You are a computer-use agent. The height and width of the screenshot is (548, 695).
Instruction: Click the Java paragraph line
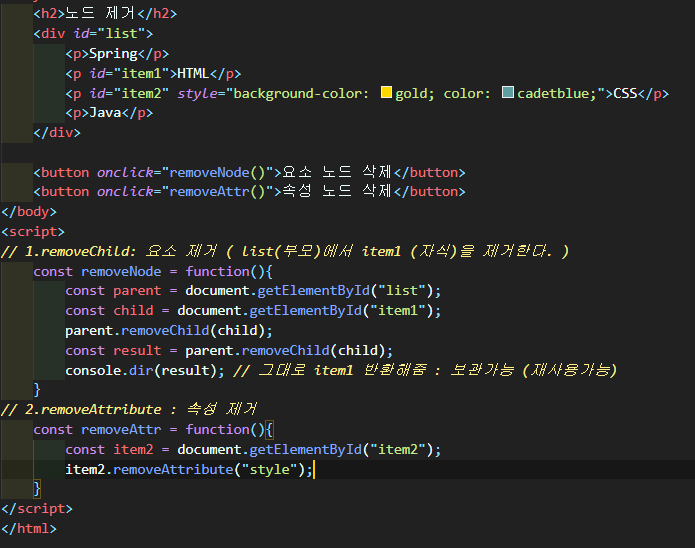[x=109, y=113]
